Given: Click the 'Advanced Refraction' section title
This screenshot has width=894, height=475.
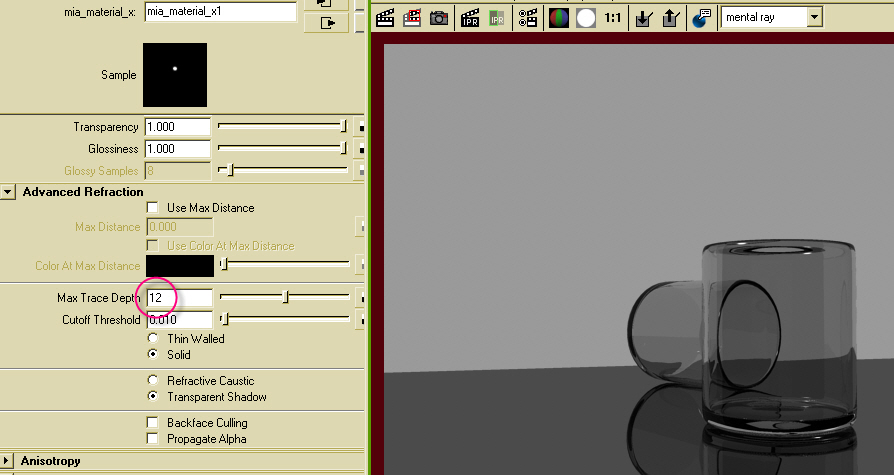Looking at the screenshot, I should 83,192.
